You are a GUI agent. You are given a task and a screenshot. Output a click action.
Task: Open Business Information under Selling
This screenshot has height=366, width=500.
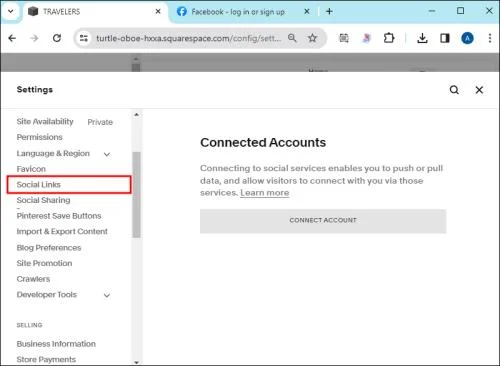[x=56, y=344]
